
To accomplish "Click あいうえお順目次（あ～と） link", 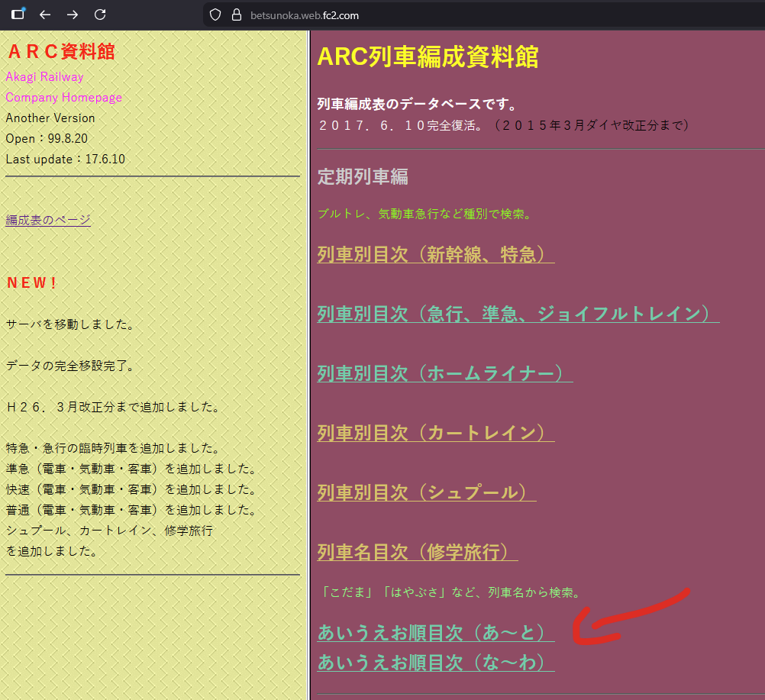I will (x=435, y=633).
